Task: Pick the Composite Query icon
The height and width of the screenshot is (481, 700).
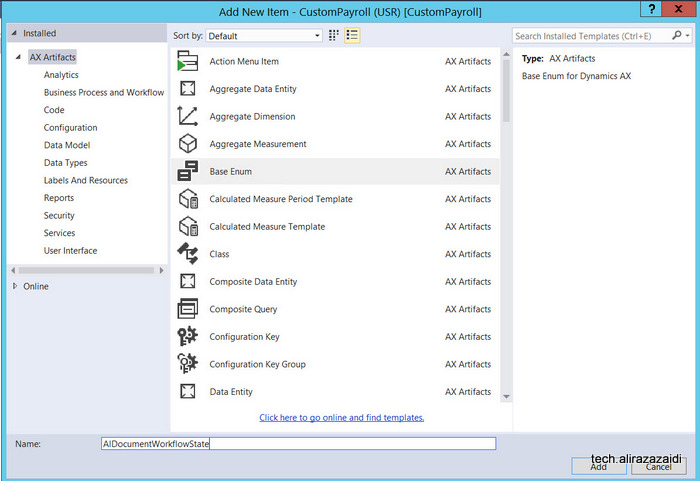Action: point(188,309)
